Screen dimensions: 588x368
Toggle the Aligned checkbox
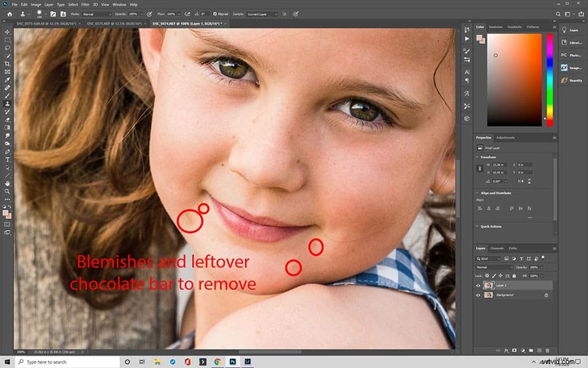pyautogui.click(x=215, y=14)
